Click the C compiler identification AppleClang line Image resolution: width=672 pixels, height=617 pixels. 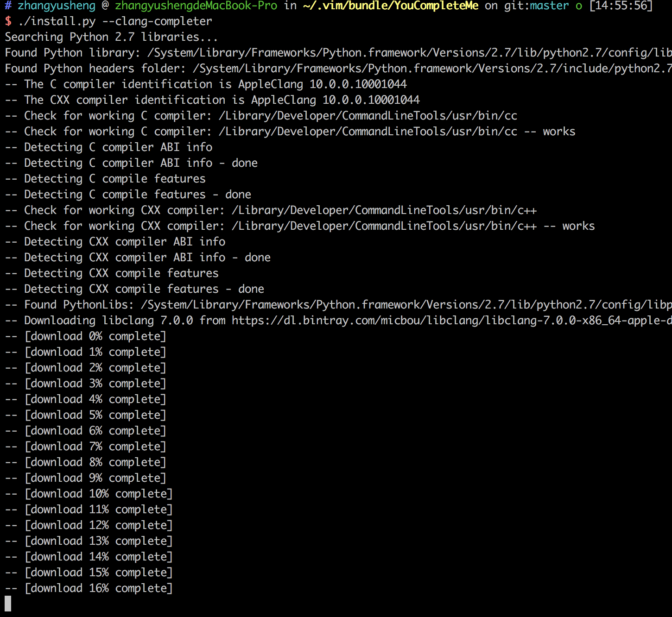206,84
